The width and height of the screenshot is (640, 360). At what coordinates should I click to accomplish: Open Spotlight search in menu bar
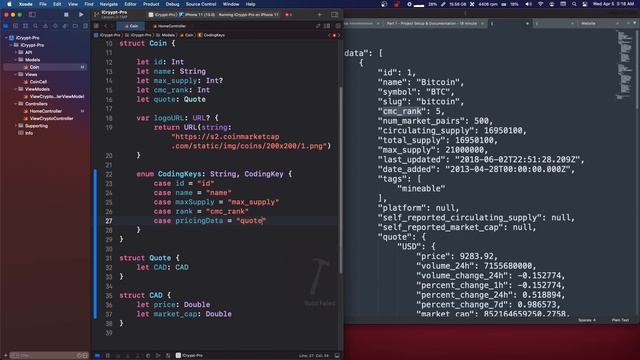coord(574,4)
